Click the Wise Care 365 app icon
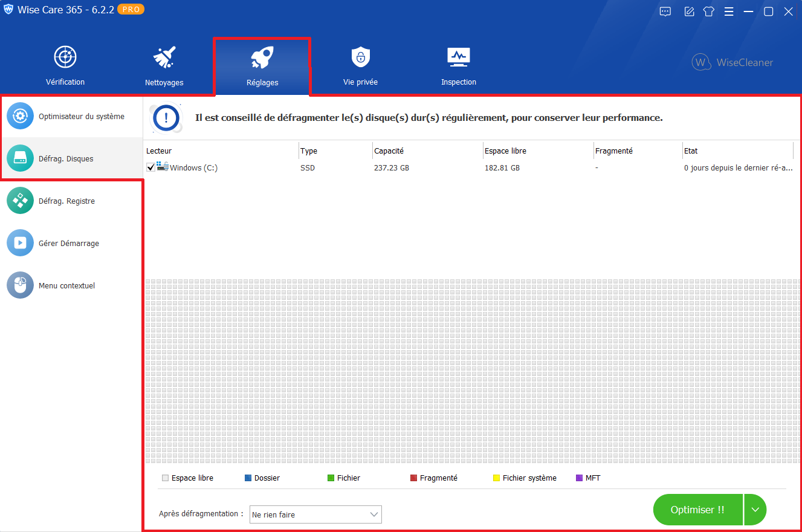 tap(8, 10)
